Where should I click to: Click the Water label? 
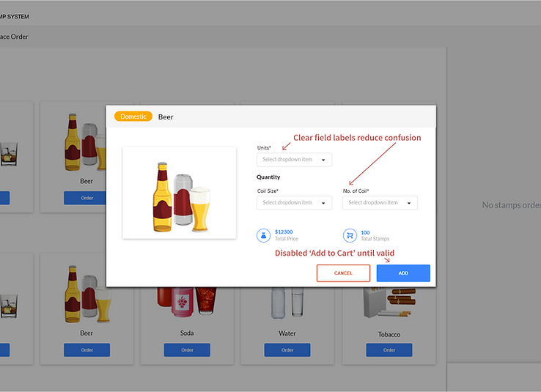287,333
